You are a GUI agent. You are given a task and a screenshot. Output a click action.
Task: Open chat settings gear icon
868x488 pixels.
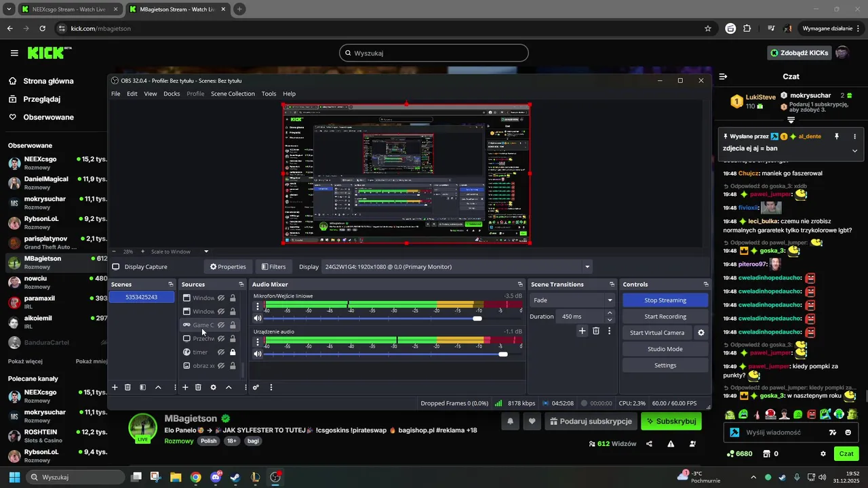pyautogui.click(x=823, y=453)
